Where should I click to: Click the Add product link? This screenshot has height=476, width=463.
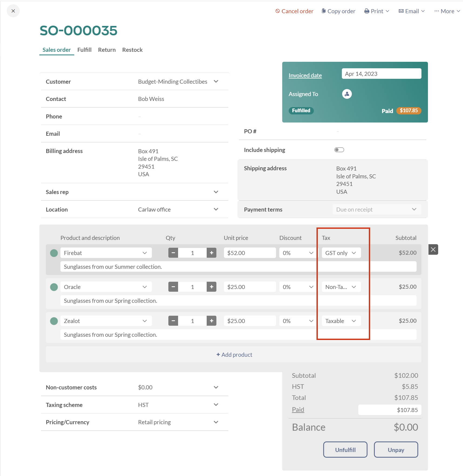tap(234, 354)
